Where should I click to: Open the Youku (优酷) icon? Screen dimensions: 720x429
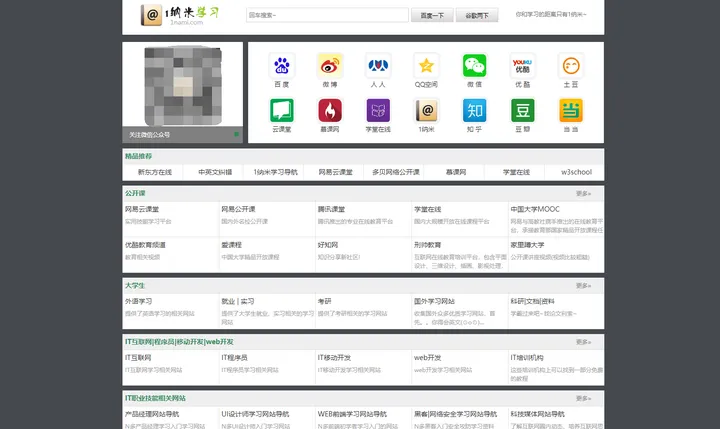point(523,66)
